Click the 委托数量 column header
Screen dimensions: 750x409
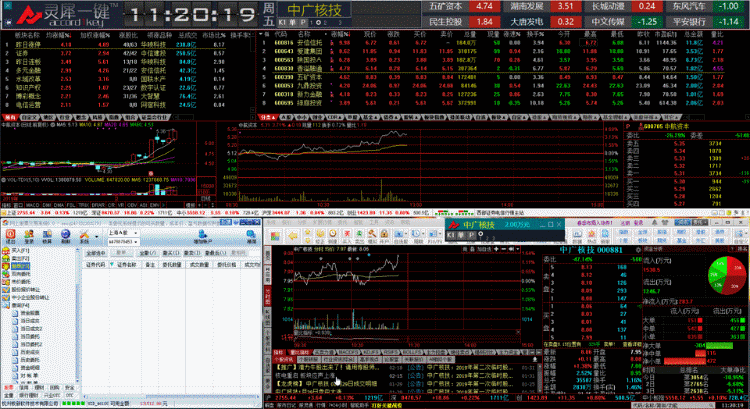pyautogui.click(x=171, y=265)
